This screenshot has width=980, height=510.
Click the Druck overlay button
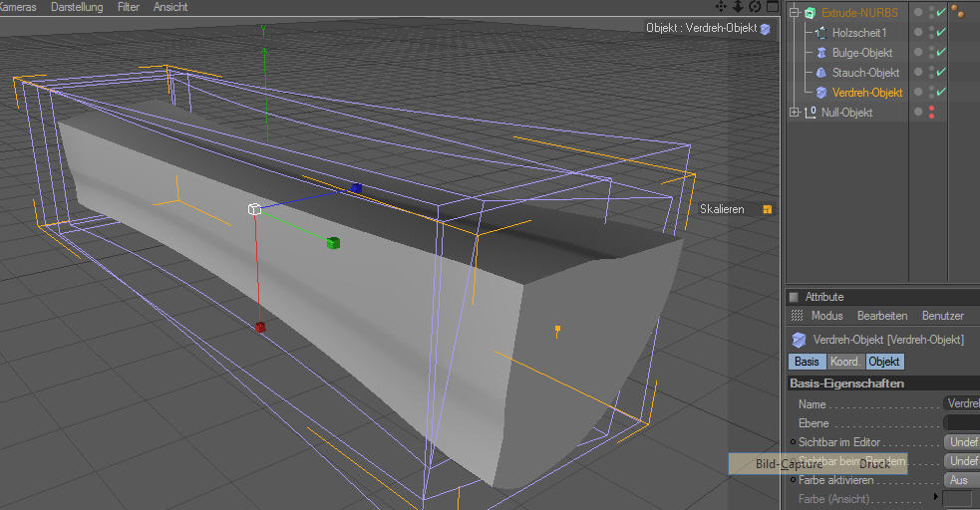point(874,464)
